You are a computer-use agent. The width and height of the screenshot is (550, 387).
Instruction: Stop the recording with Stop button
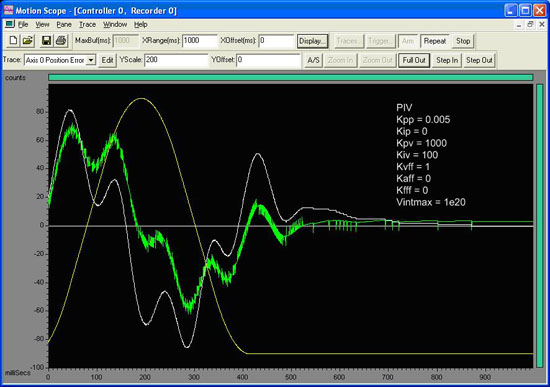click(x=463, y=41)
